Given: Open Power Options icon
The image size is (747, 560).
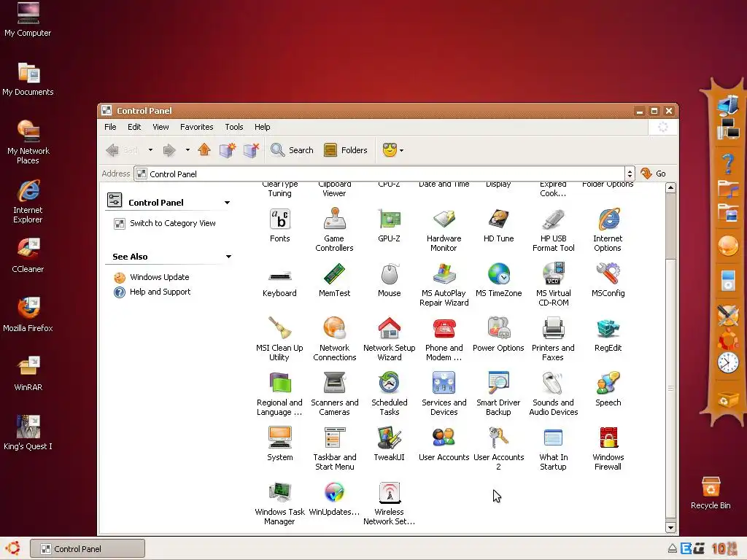Looking at the screenshot, I should click(498, 335).
